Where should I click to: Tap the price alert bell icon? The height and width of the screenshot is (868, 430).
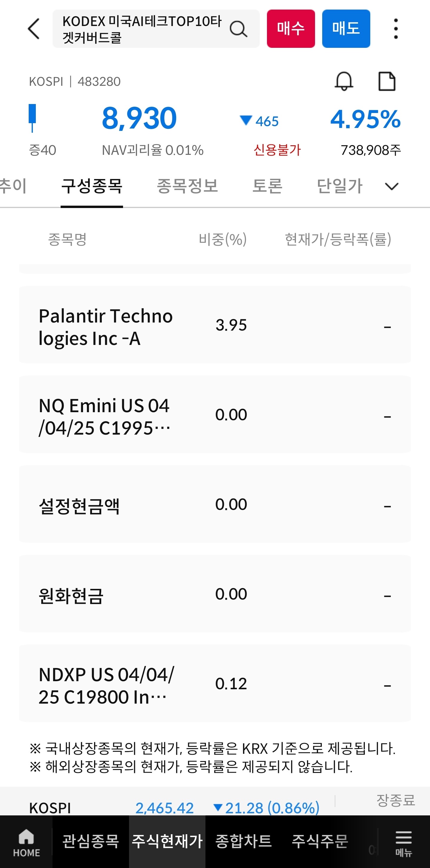[x=344, y=81]
